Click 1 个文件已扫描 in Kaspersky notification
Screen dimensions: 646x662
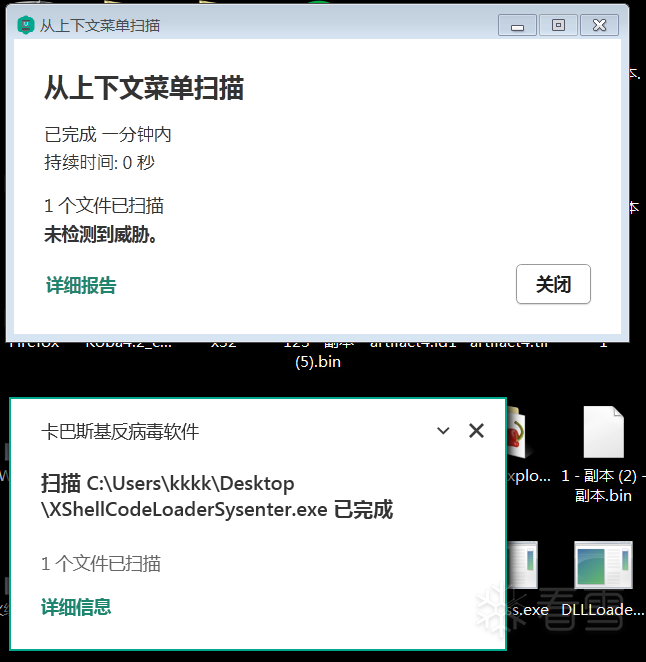[101, 564]
